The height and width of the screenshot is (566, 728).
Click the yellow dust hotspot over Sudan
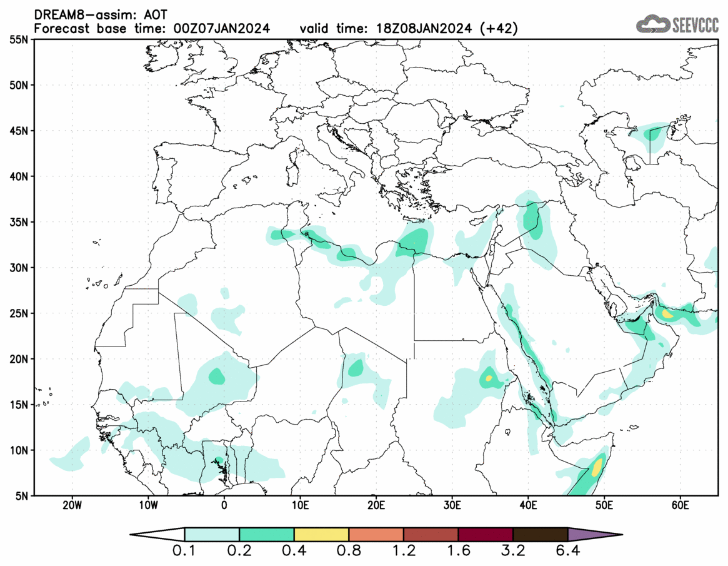tap(488, 378)
